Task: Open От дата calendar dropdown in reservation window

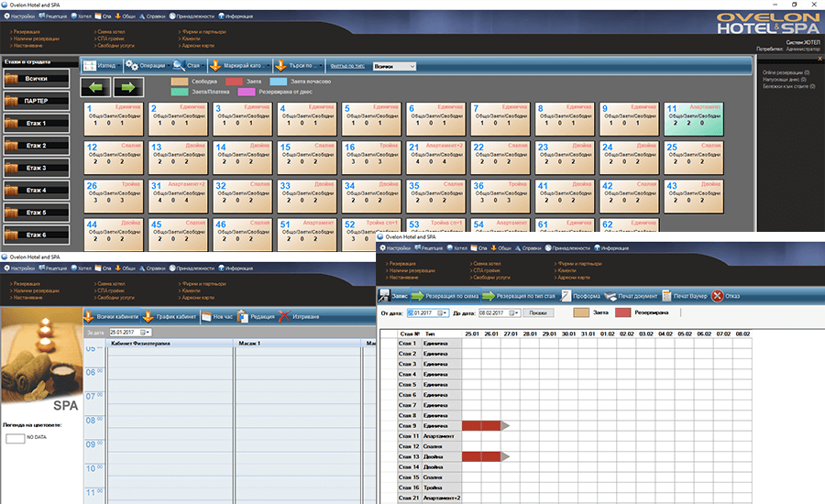Action: point(443,313)
